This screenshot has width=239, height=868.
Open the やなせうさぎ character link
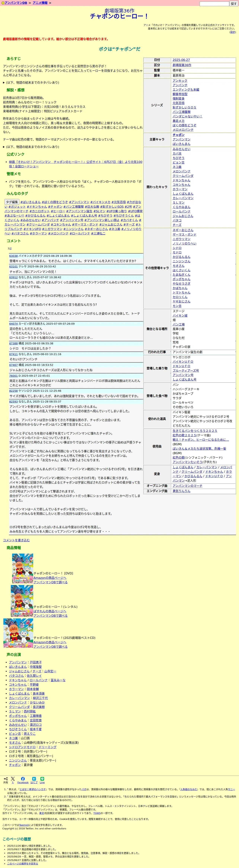(181, 283)
